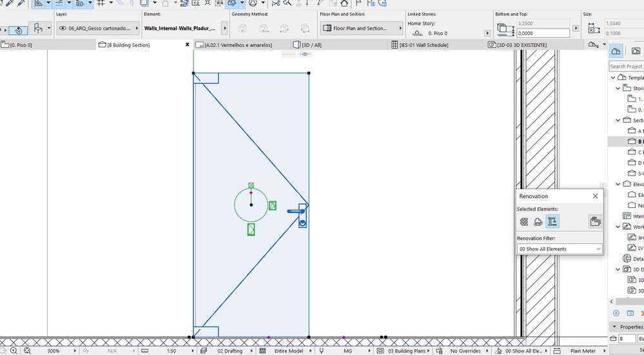The width and height of the screenshot is (644, 355).
Task: Click the rotate arrow icon in the info box
Action: pyautogui.click(x=18, y=30)
